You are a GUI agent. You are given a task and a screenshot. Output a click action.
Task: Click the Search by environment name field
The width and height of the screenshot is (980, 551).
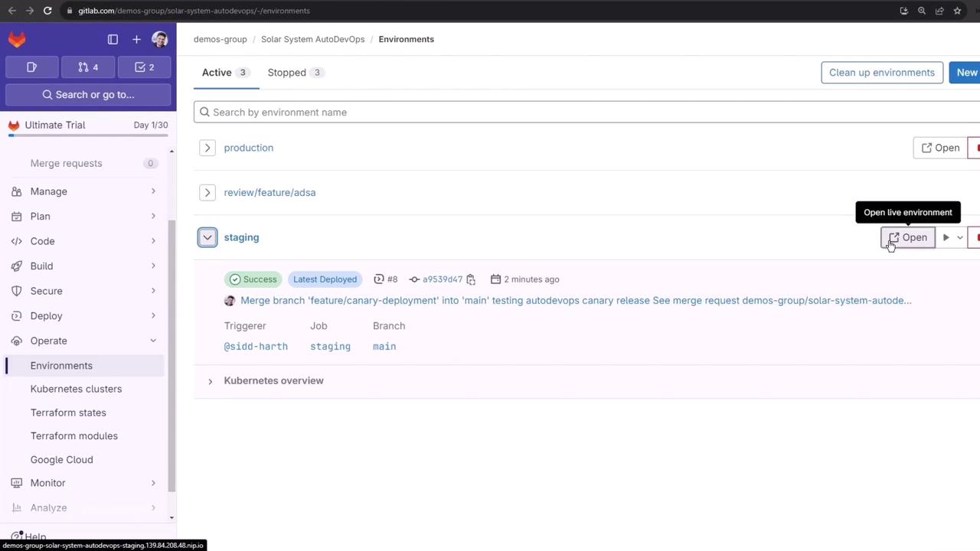coord(586,112)
